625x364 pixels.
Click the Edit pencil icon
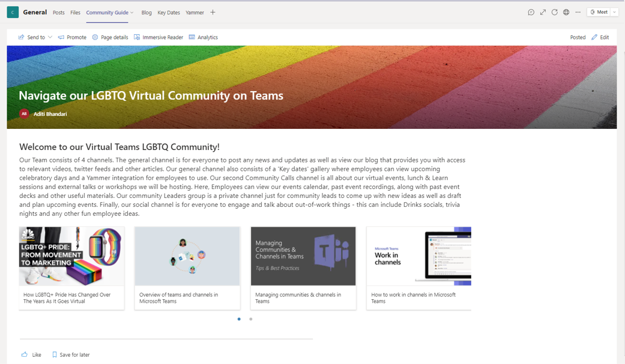point(594,37)
